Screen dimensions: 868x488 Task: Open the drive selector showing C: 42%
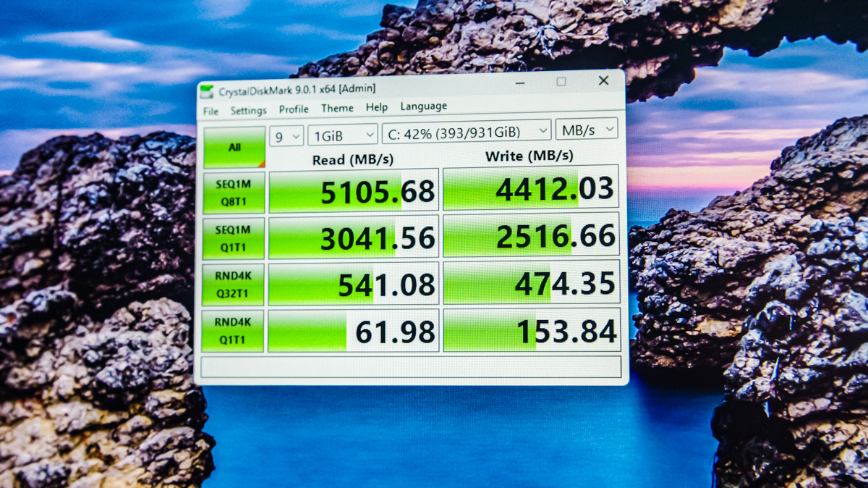(x=467, y=131)
